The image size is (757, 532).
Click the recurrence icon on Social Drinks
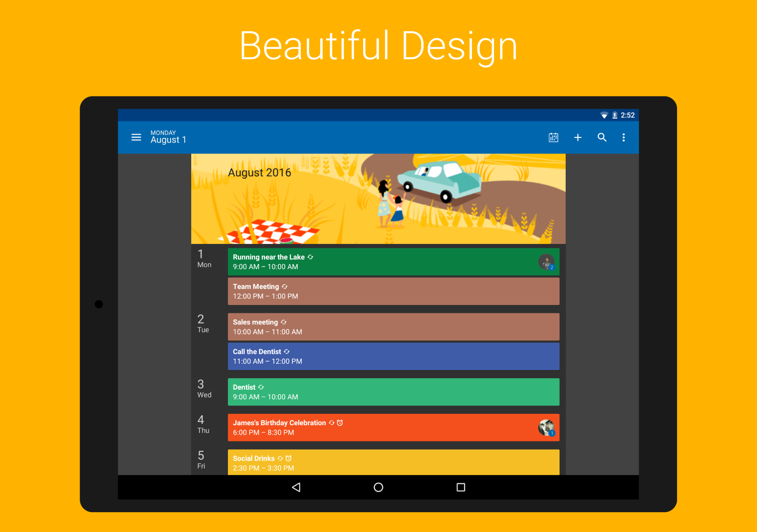coord(280,458)
